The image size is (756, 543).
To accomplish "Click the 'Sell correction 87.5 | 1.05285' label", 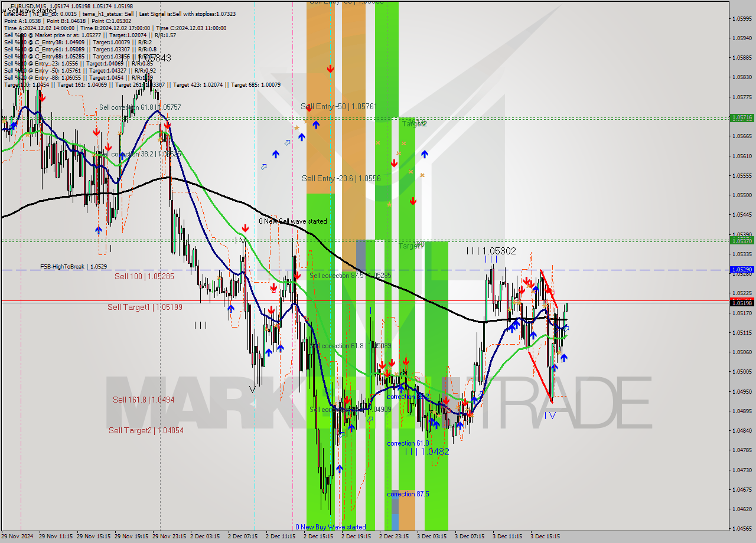I will [350, 276].
